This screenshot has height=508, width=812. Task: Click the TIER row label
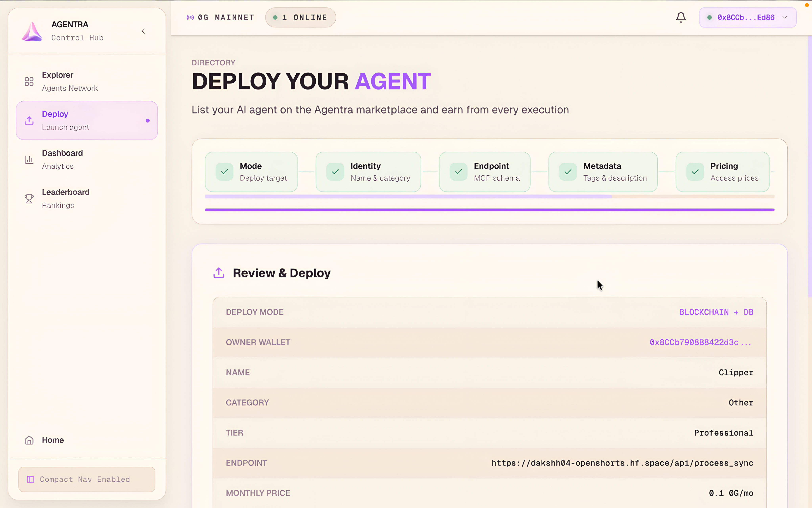point(234,433)
